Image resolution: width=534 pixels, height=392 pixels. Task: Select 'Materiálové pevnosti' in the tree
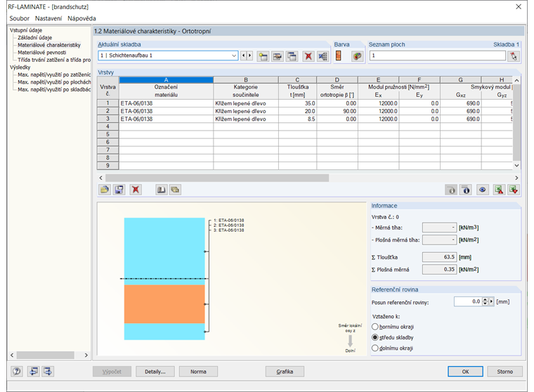tap(42, 53)
